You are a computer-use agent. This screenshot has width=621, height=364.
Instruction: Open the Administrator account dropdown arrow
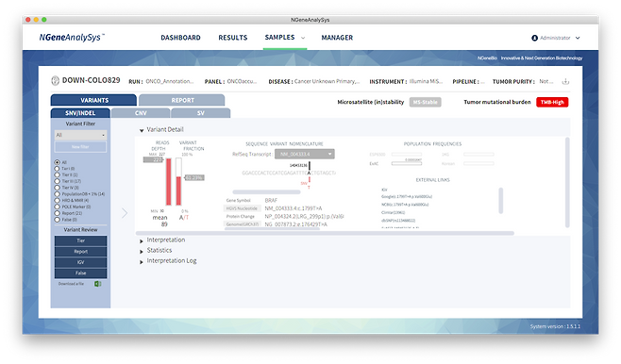pos(578,38)
